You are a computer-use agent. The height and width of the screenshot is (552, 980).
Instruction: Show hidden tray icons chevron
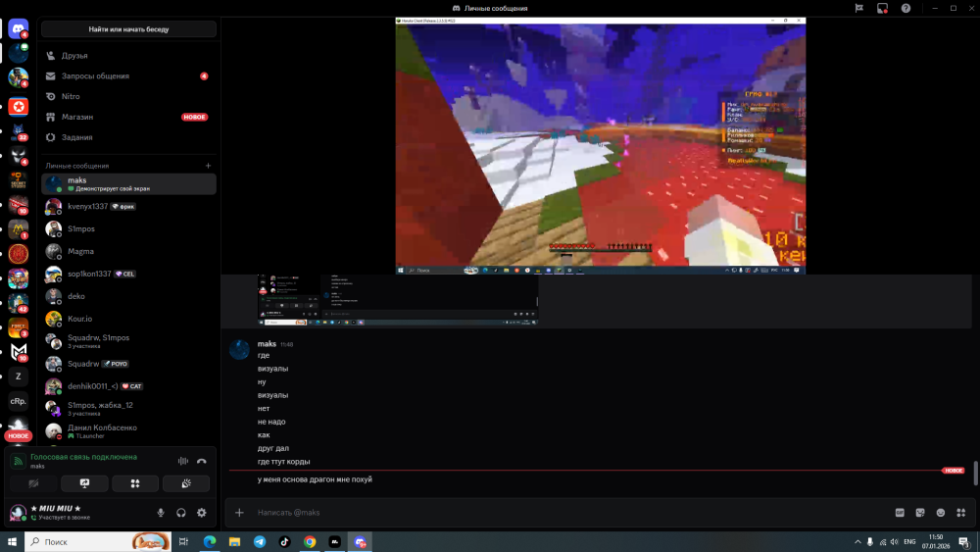[857, 542]
